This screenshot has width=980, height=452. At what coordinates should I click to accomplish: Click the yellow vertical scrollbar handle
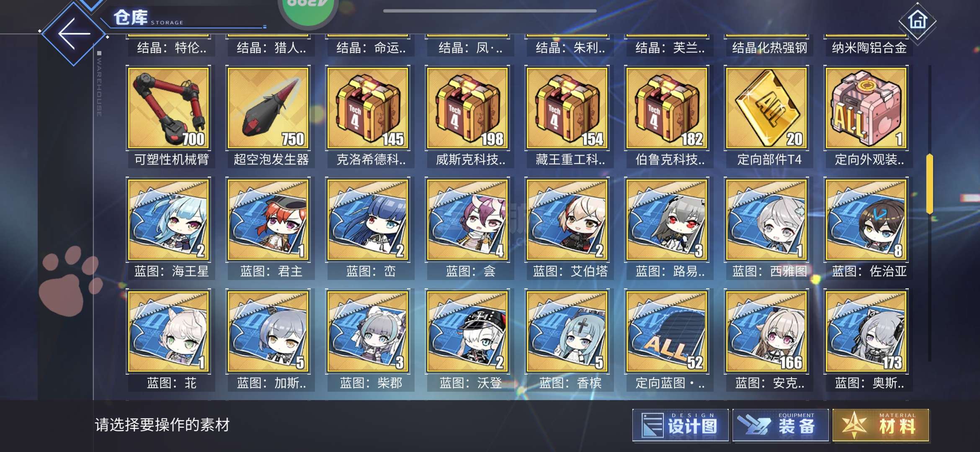[930, 184]
